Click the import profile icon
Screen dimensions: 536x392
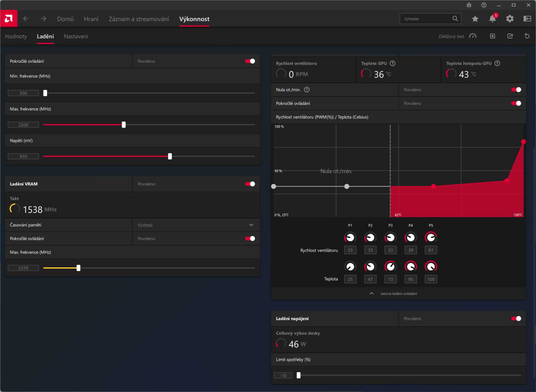pyautogui.click(x=492, y=36)
